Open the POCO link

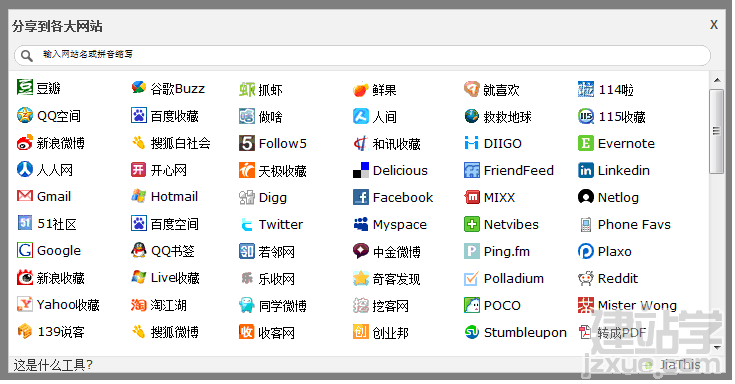point(502,306)
